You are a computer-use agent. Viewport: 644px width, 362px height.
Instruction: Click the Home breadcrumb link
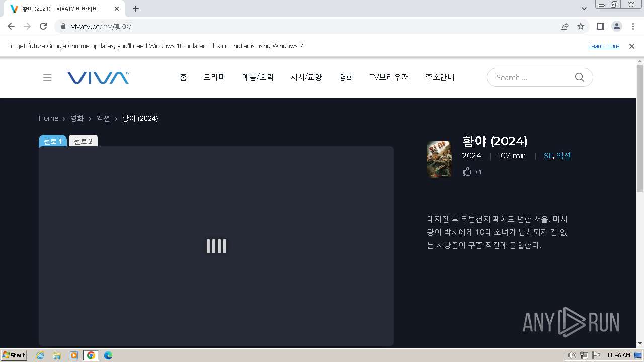[x=48, y=118]
